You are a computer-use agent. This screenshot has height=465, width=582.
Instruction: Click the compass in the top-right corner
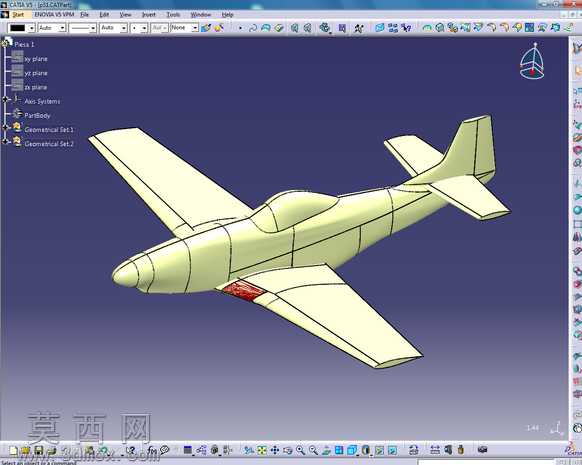532,62
